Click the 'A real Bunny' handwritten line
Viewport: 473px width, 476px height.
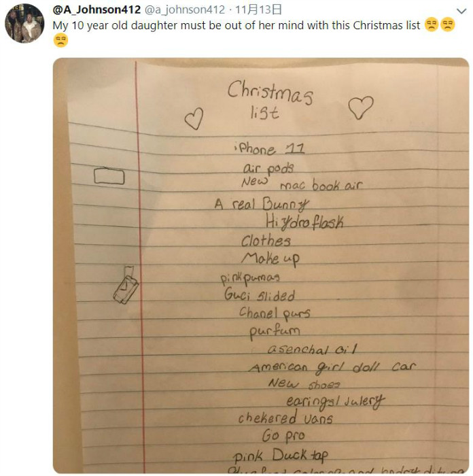click(262, 204)
